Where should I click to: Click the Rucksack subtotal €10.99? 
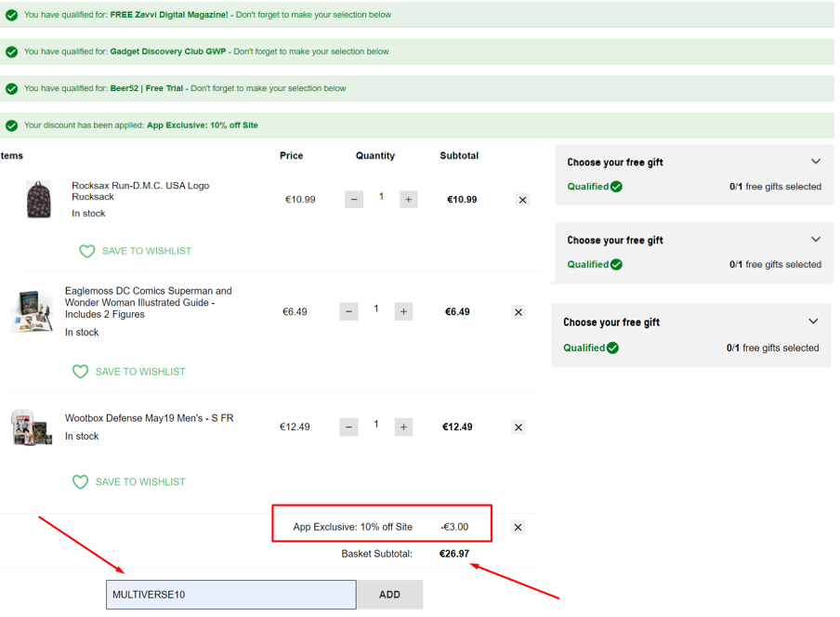click(x=462, y=200)
